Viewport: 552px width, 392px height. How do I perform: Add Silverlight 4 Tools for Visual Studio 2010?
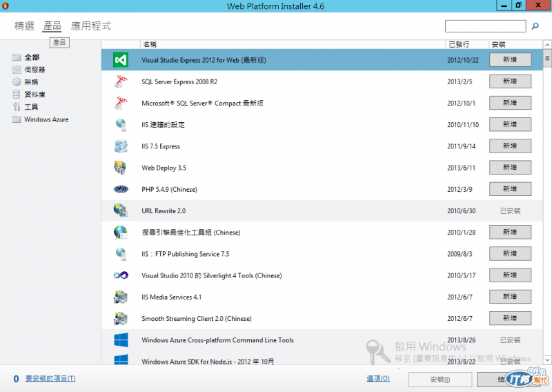tap(510, 275)
